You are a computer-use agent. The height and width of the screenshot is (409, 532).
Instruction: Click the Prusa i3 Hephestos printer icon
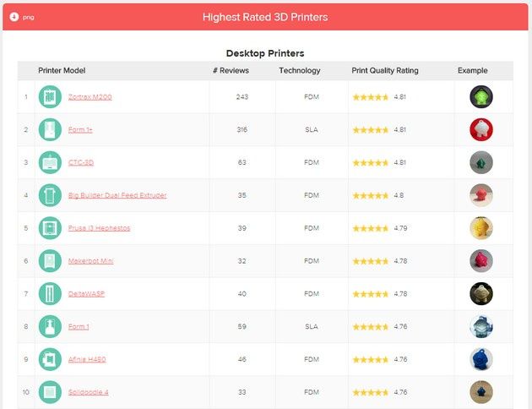click(x=50, y=228)
